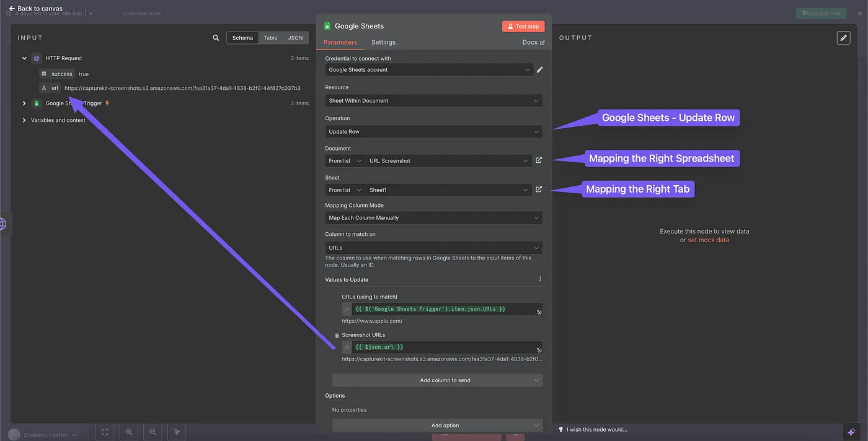
Task: Click the Back to canvas arrow
Action: 12,9
